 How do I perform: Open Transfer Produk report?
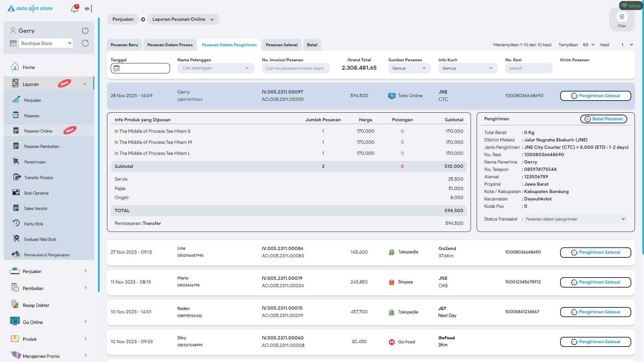coord(38,178)
